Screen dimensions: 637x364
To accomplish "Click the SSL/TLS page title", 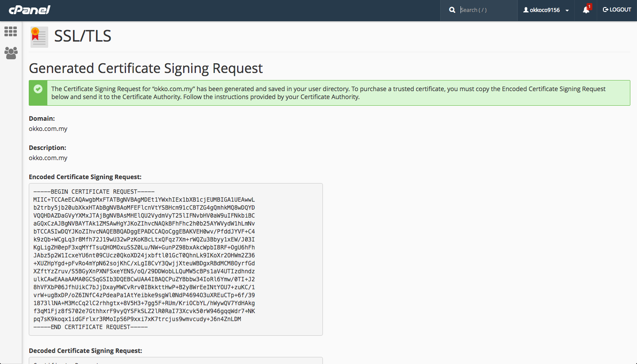I will [x=83, y=36].
